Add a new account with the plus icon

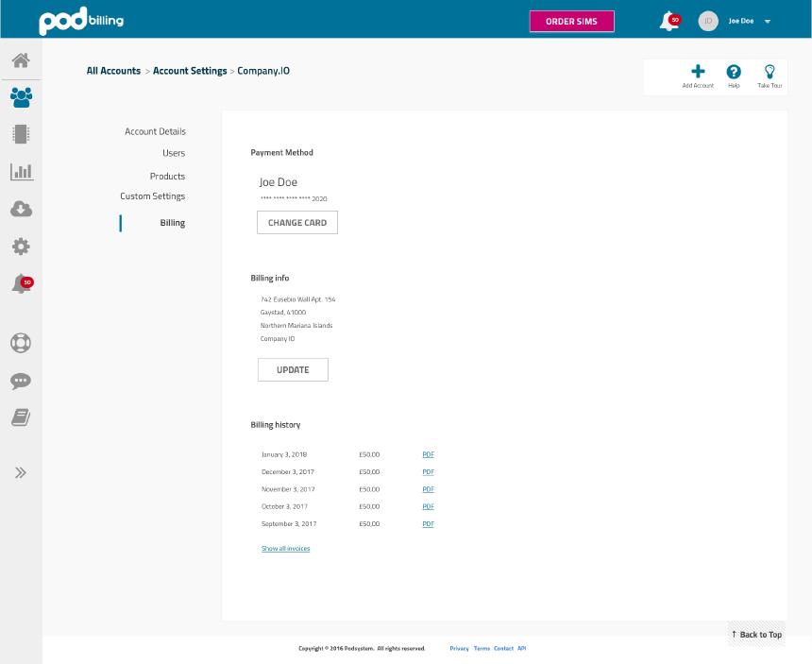(x=698, y=71)
